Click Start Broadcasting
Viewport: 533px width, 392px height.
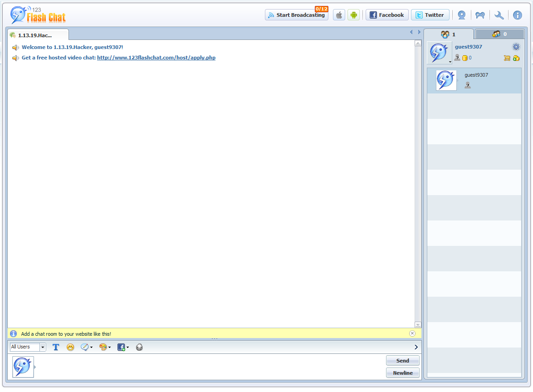(297, 15)
